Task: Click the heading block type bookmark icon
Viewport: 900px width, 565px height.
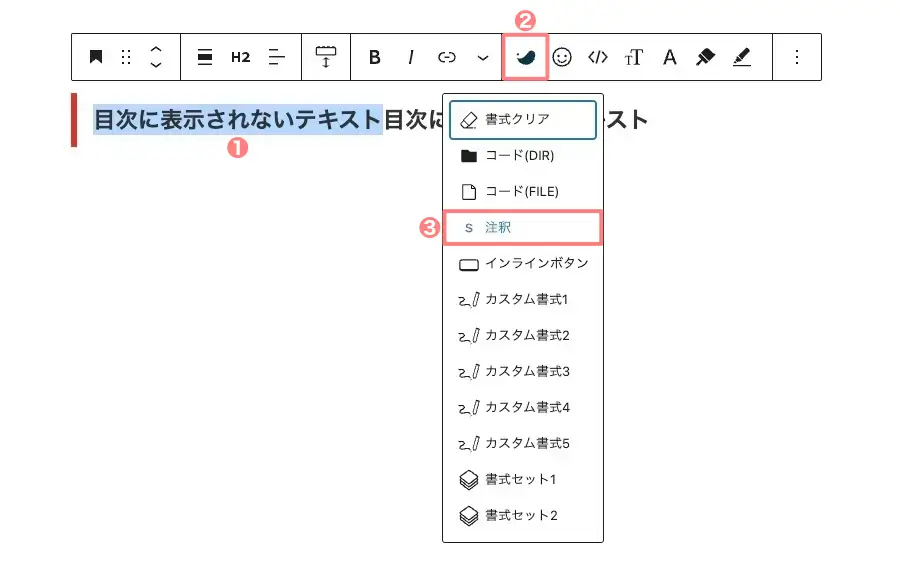Action: click(x=96, y=57)
